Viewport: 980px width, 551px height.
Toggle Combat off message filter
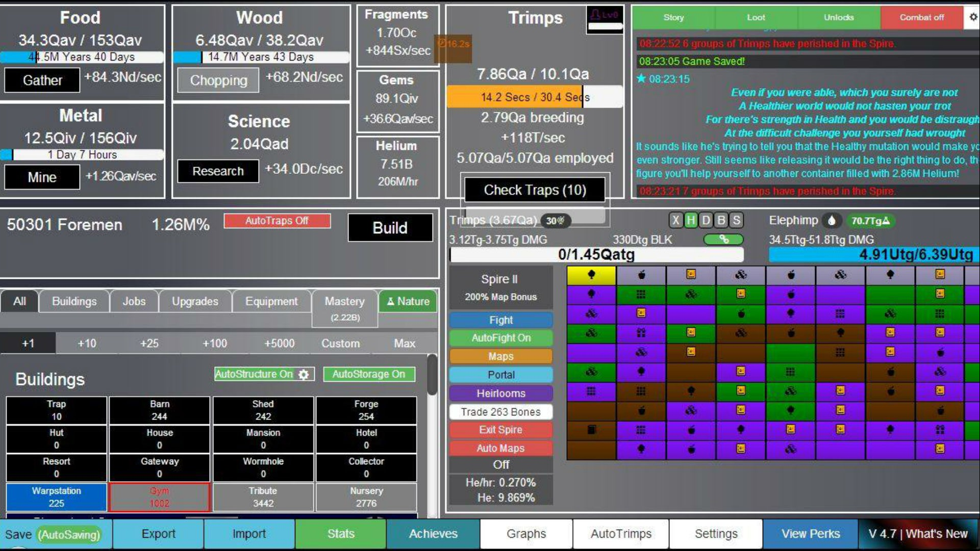(x=921, y=17)
